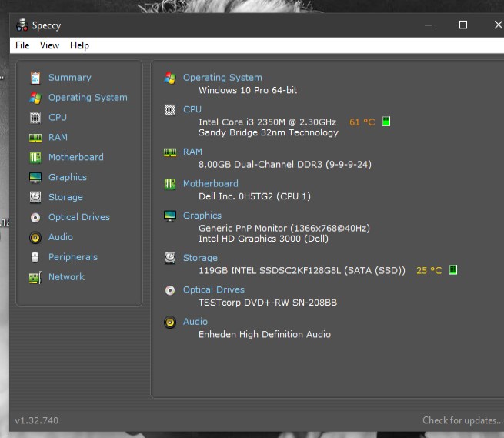Click the Audio speaker icon in summary panel
This screenshot has width=504, height=438.
pyautogui.click(x=170, y=323)
